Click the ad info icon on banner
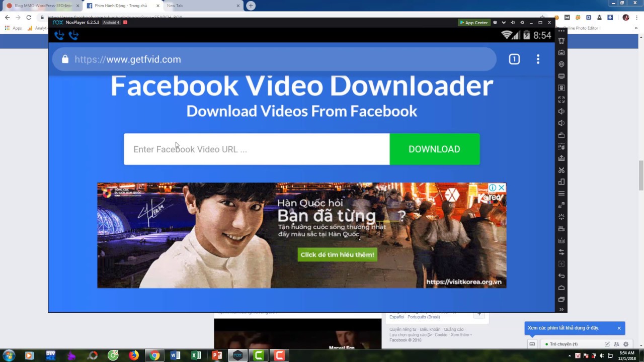Screen dimensions: 644x362 click(x=493, y=188)
